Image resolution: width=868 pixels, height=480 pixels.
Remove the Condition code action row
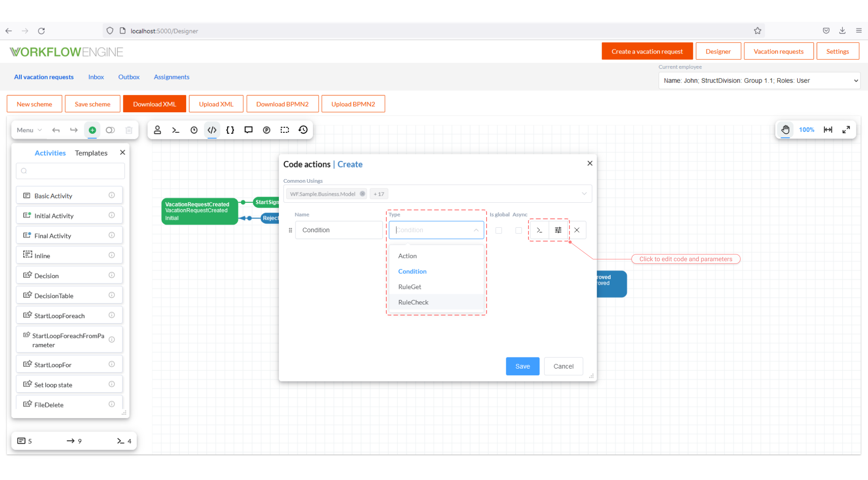tap(577, 230)
